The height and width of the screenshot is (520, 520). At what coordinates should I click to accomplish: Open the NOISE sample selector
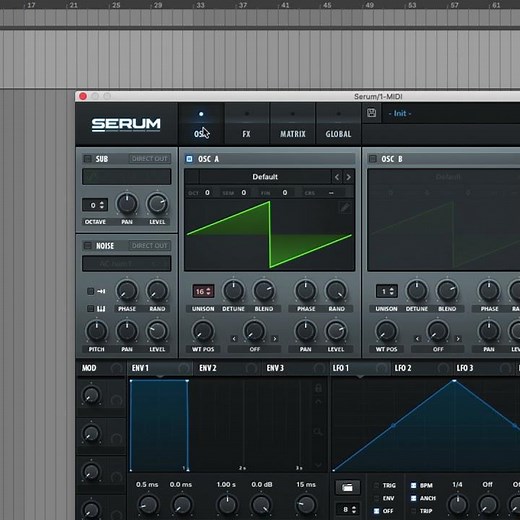pyautogui.click(x=127, y=264)
